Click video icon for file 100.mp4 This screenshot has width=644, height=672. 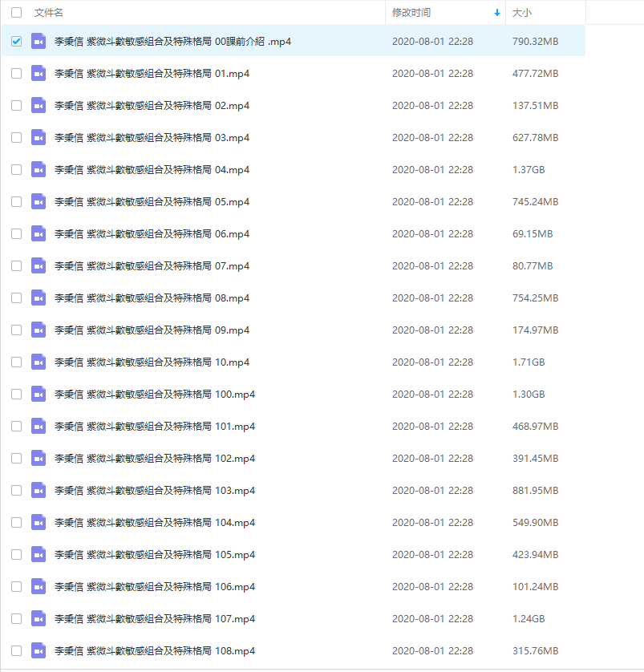pyautogui.click(x=38, y=394)
